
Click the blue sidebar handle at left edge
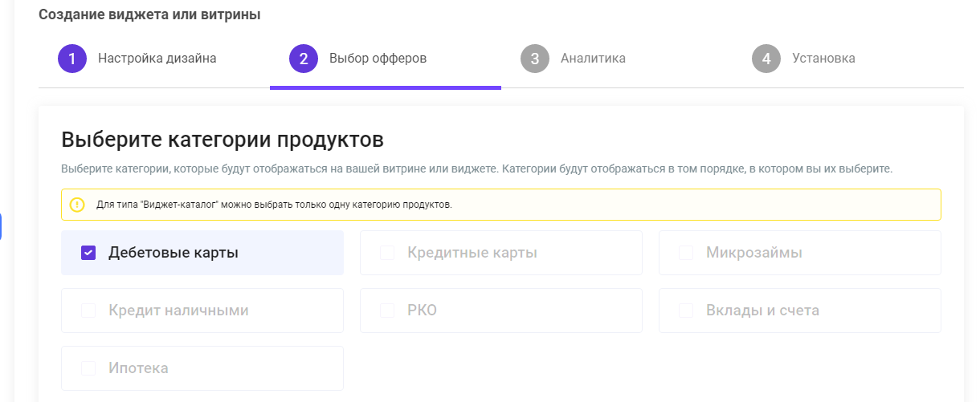point(1,227)
